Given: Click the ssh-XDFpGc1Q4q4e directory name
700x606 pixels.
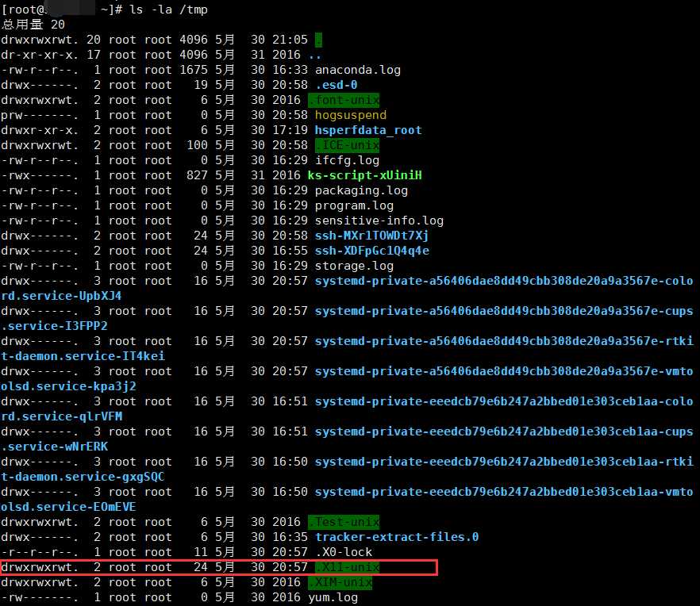Looking at the screenshot, I should (x=372, y=251).
